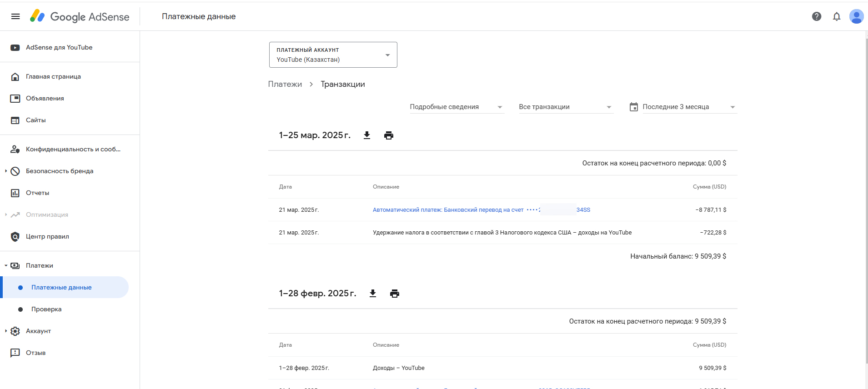
Task: Download the February 2025 statement
Action: (x=373, y=294)
